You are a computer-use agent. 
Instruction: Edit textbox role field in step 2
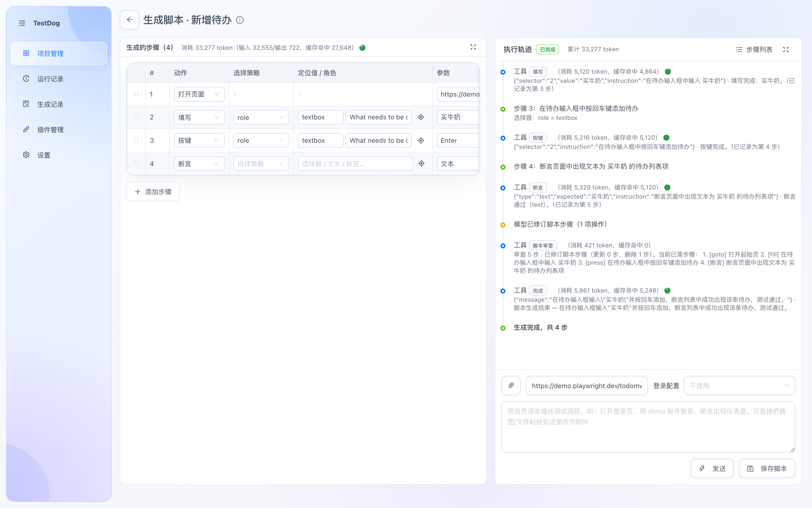point(320,117)
